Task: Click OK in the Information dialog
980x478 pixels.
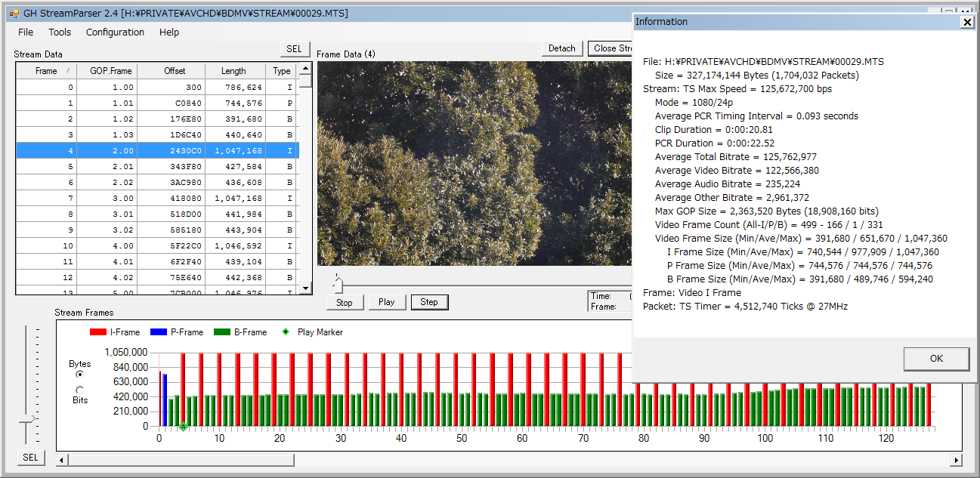Action: [936, 359]
